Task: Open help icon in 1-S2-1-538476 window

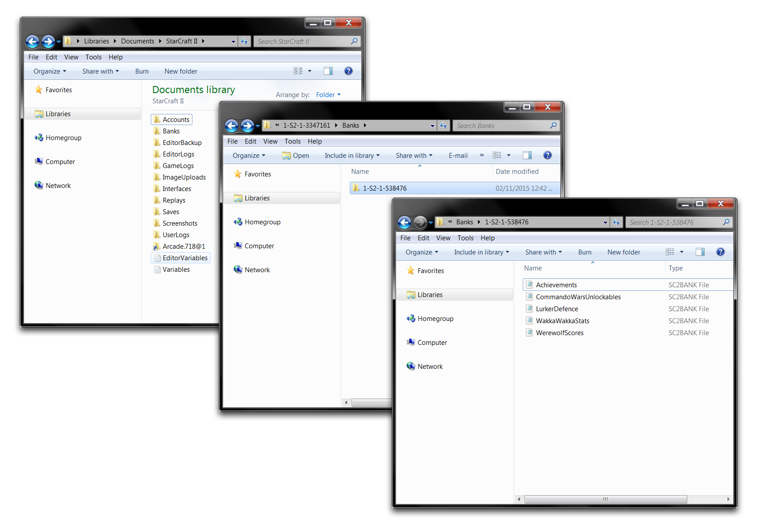Action: [721, 252]
